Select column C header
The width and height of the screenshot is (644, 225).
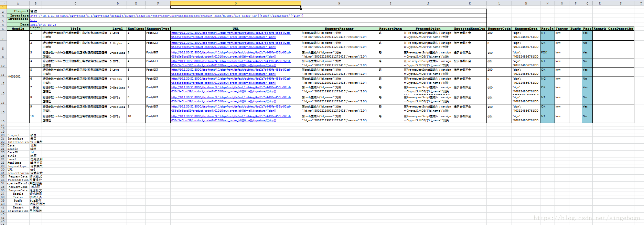pos(75,3)
